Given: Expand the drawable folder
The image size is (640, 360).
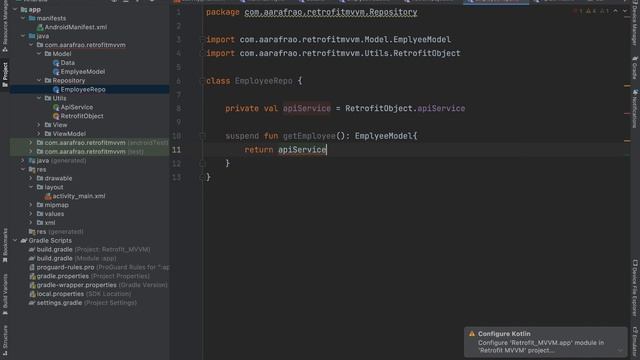Looking at the screenshot, I should (x=31, y=178).
